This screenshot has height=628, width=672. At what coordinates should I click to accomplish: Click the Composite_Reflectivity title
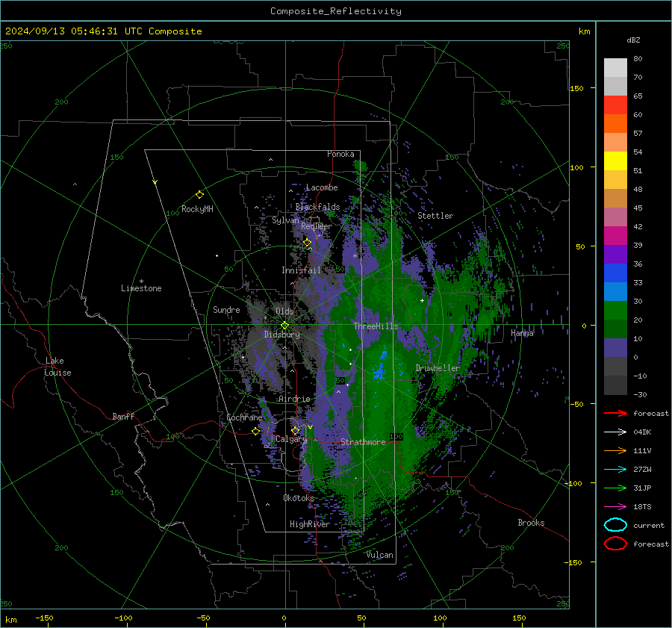(336, 11)
